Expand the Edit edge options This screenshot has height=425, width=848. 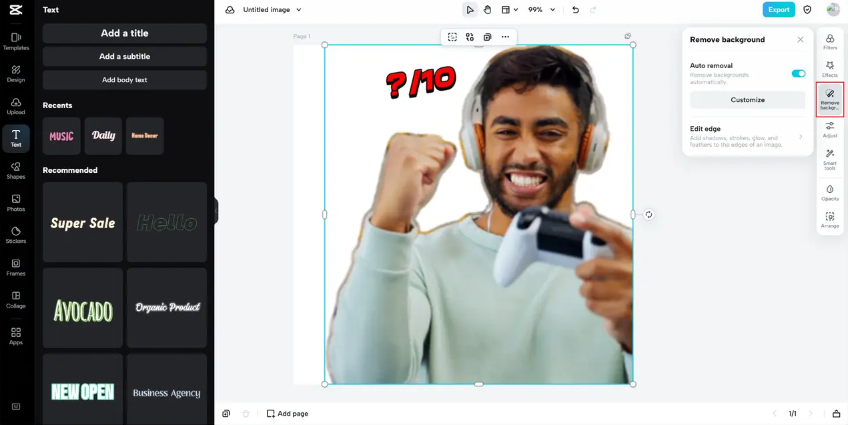coord(747,137)
